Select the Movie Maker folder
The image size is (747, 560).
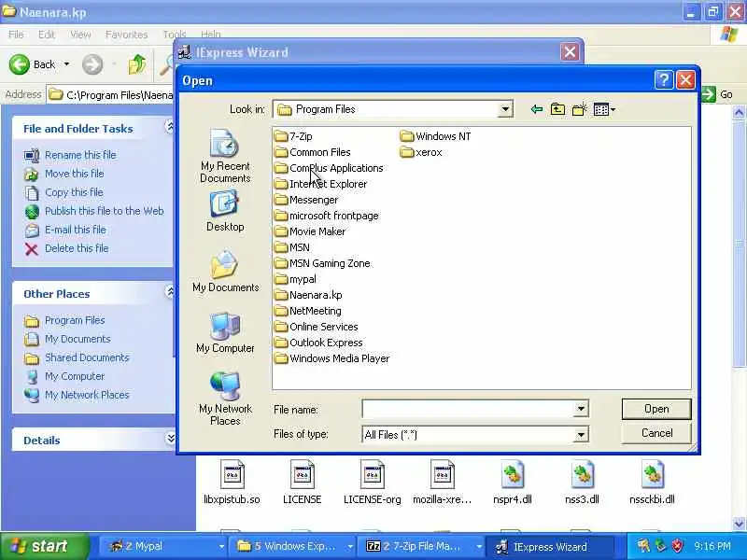point(311,231)
